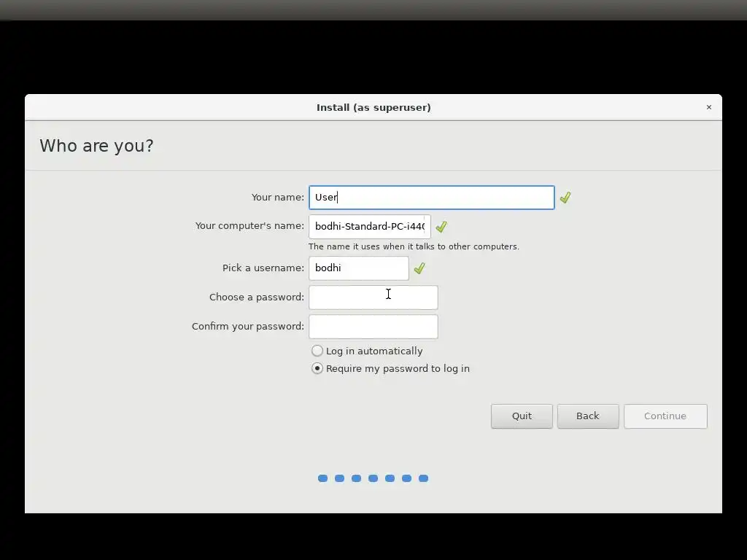
Task: Click 'The name it uses when it talks' hint
Action: point(414,246)
